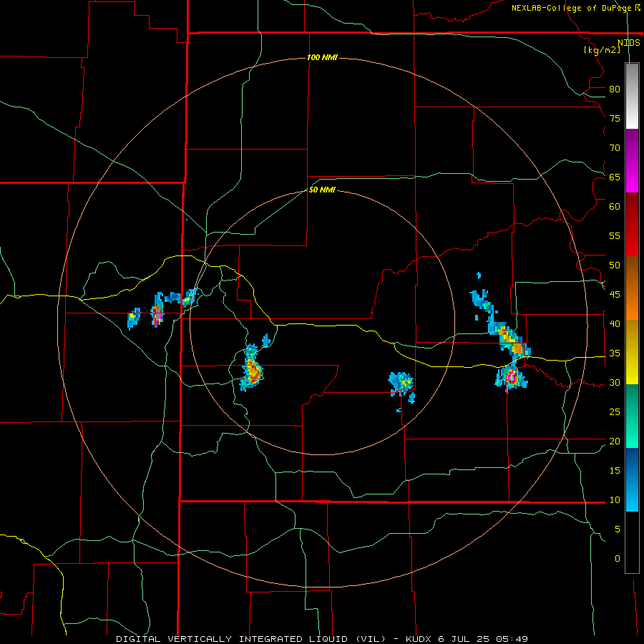Screen dimensions: 644x644
Task: Click the scale value 40
Action: [x=615, y=323]
